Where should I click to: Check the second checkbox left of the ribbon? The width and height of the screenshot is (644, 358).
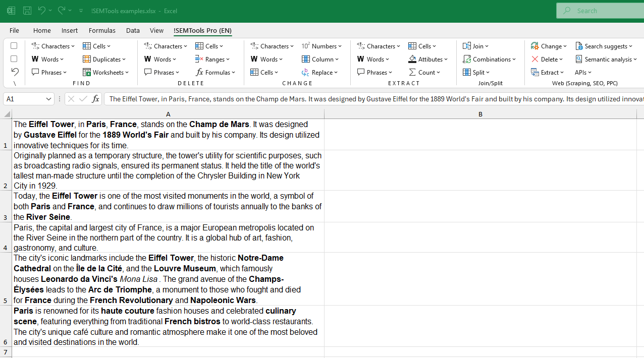[x=14, y=59]
